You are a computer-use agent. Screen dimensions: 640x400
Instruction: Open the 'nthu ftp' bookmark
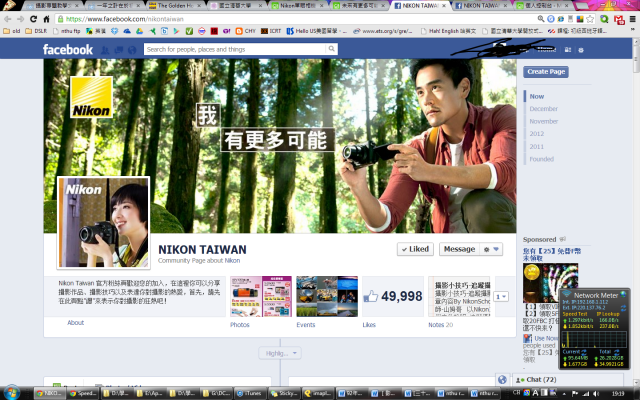pyautogui.click(x=67, y=31)
